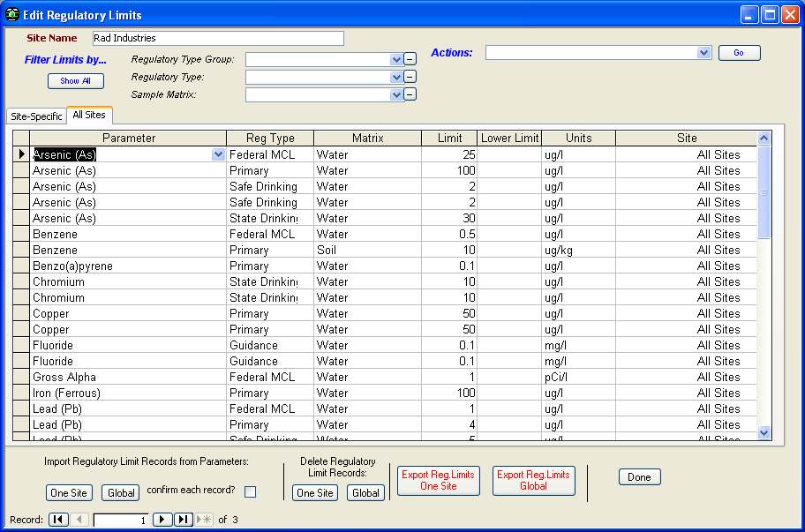The height and width of the screenshot is (532, 805).
Task: Select the Benzo(a)pyrene parameter cell
Action: tap(128, 266)
